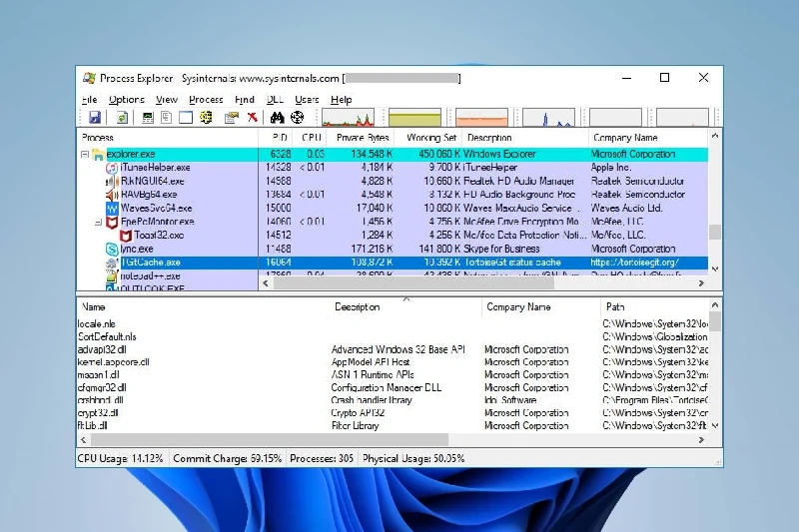
Task: Click the blue I/O activity graph
Action: click(x=548, y=117)
